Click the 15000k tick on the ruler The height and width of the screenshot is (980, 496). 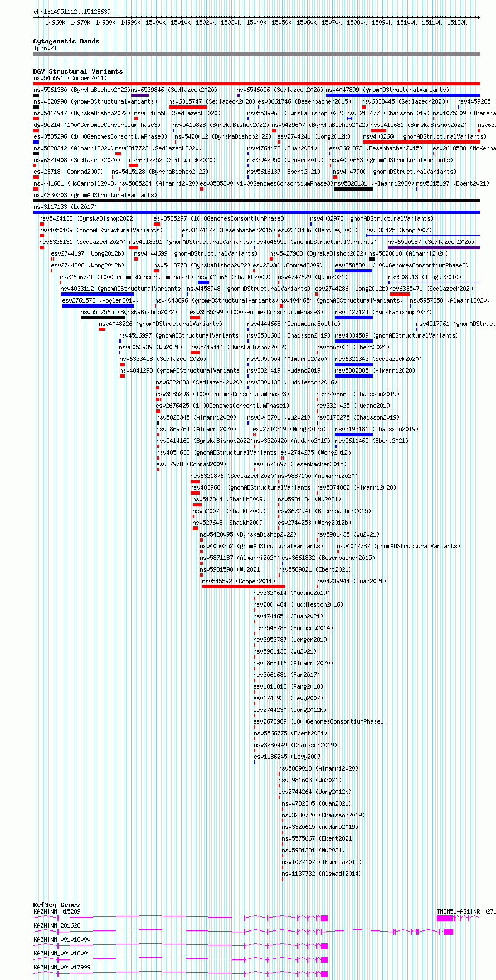(155, 22)
